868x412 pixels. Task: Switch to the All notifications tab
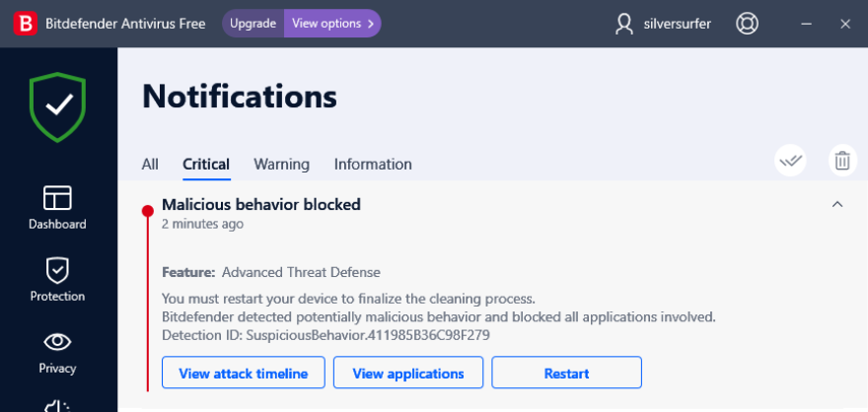pyautogui.click(x=150, y=165)
